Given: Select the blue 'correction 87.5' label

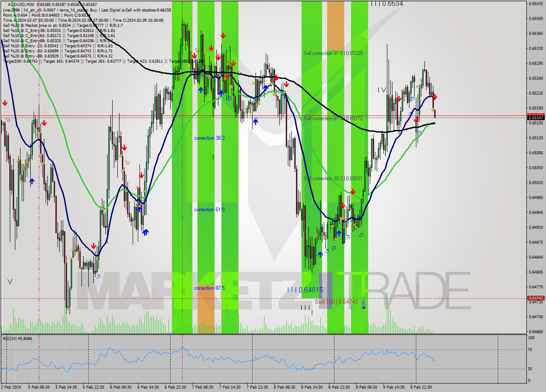Looking at the screenshot, I should tap(209, 288).
